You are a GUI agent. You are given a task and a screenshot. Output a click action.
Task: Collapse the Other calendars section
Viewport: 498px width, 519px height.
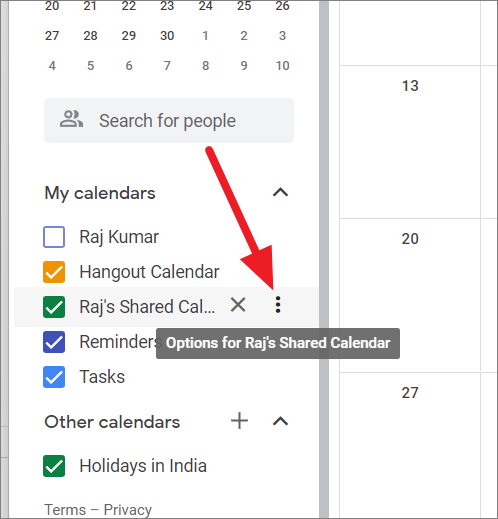[280, 421]
